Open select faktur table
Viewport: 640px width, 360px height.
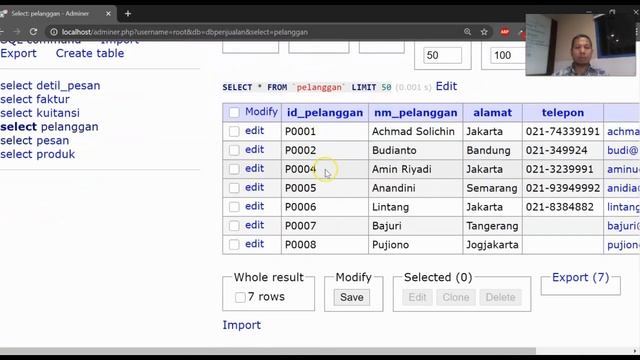pos(35,99)
